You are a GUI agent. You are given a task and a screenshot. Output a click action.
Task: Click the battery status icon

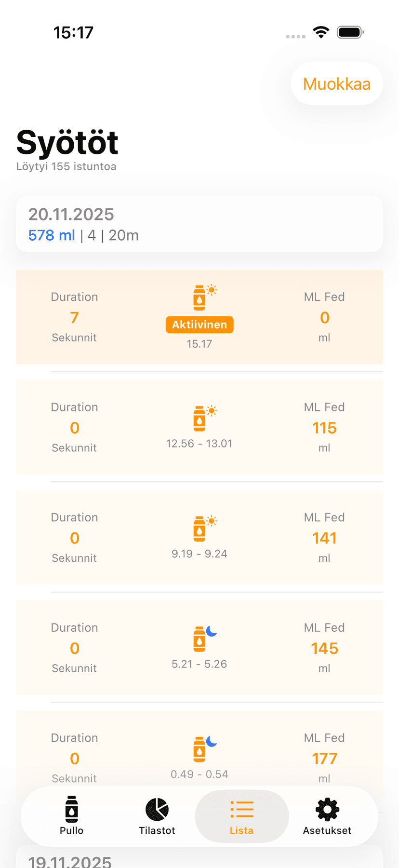pos(350,32)
